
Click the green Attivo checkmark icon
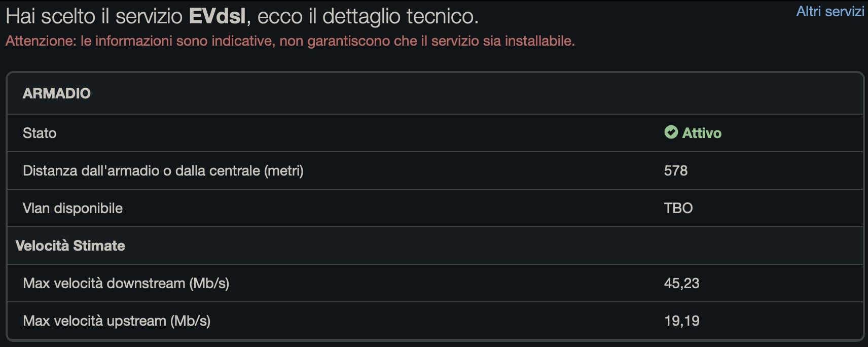tap(671, 132)
